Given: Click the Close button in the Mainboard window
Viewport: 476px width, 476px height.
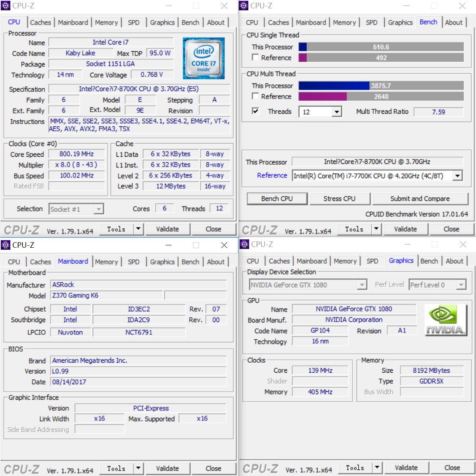Looking at the screenshot, I should point(213,468).
